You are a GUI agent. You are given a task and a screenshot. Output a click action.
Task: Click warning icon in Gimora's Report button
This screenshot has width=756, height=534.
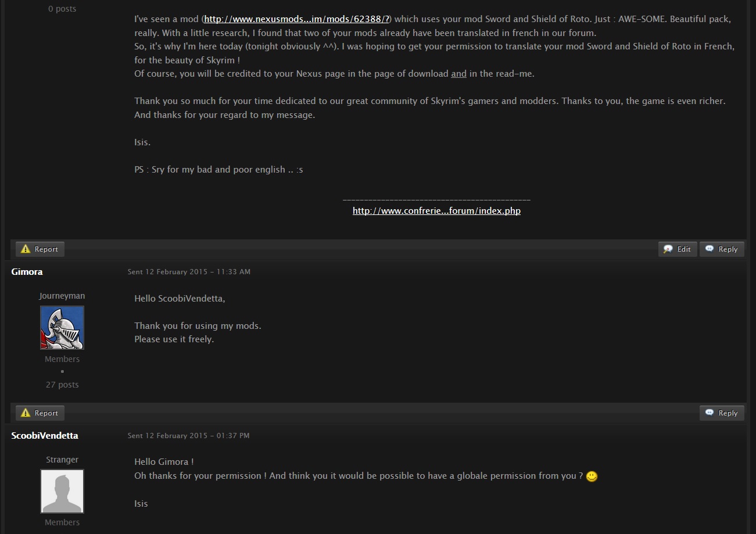pos(25,413)
